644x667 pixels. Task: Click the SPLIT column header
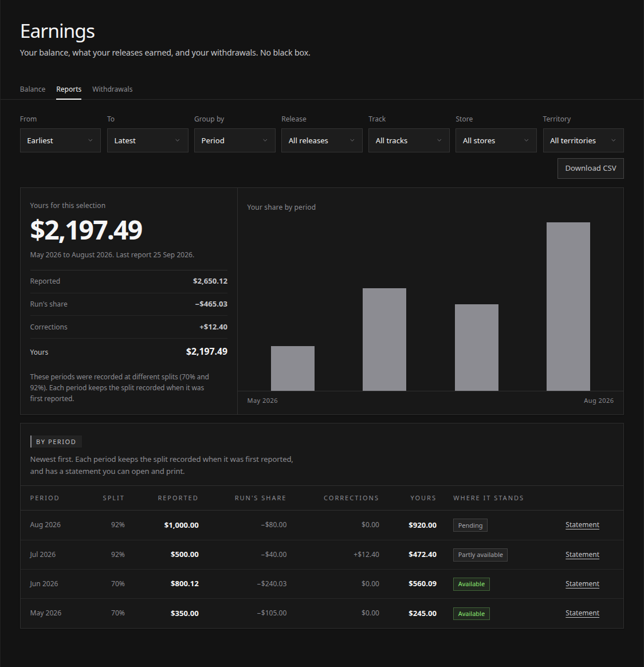pyautogui.click(x=113, y=498)
